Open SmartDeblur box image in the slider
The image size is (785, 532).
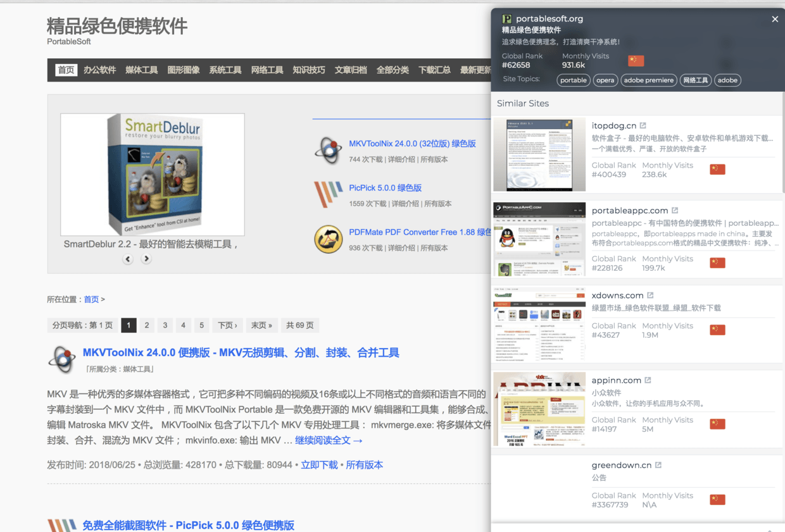point(153,175)
